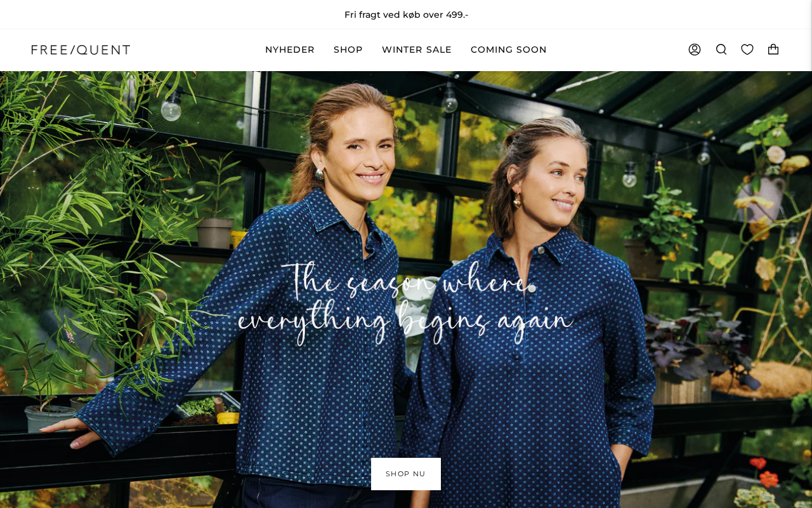The height and width of the screenshot is (508, 812).
Task: Open the COMING SOON menu entry
Action: click(x=509, y=50)
